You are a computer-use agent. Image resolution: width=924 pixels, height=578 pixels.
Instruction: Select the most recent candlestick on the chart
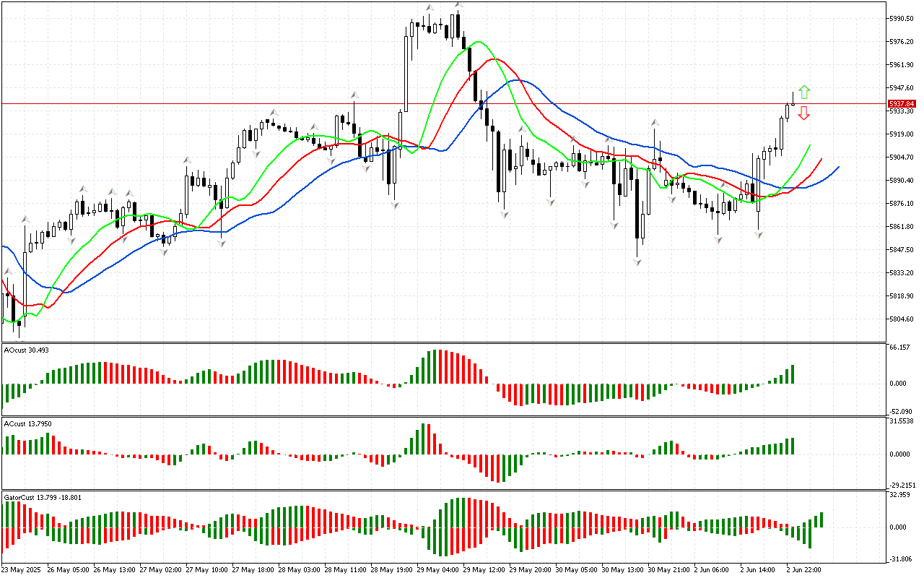tap(793, 102)
